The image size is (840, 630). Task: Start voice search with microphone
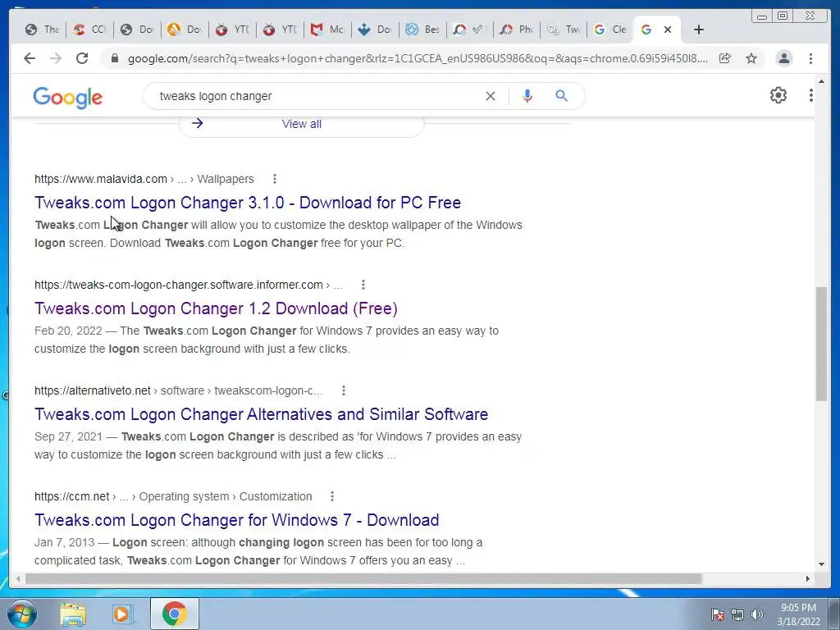tap(527, 96)
